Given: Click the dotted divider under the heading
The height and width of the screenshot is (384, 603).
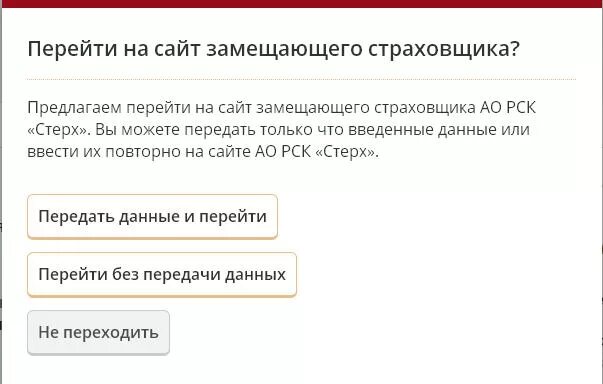Looking at the screenshot, I should point(302,79).
